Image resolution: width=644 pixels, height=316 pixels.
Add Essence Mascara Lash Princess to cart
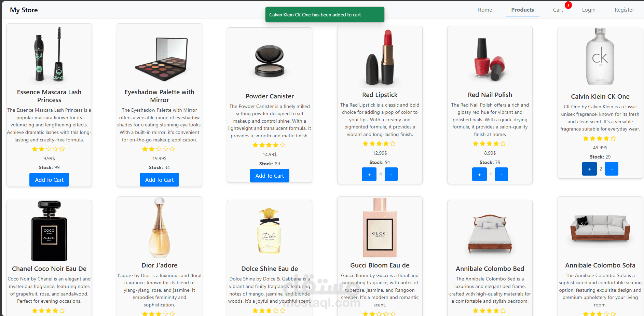tap(49, 180)
